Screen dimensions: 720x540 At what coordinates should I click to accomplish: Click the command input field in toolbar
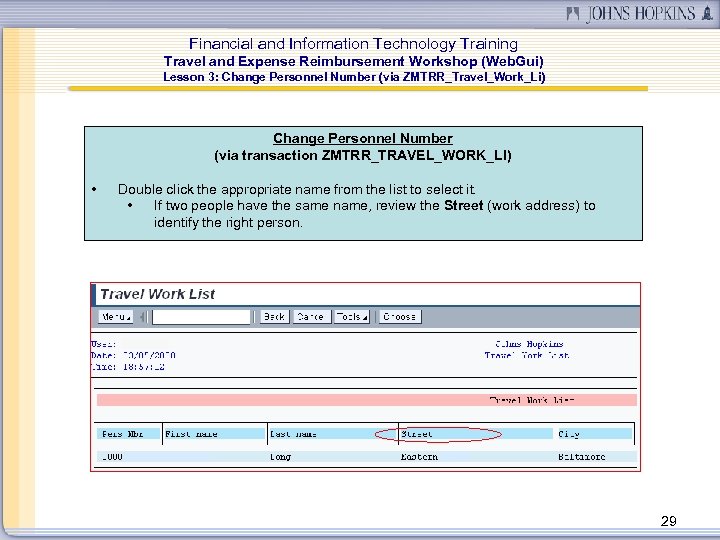[x=201, y=317]
